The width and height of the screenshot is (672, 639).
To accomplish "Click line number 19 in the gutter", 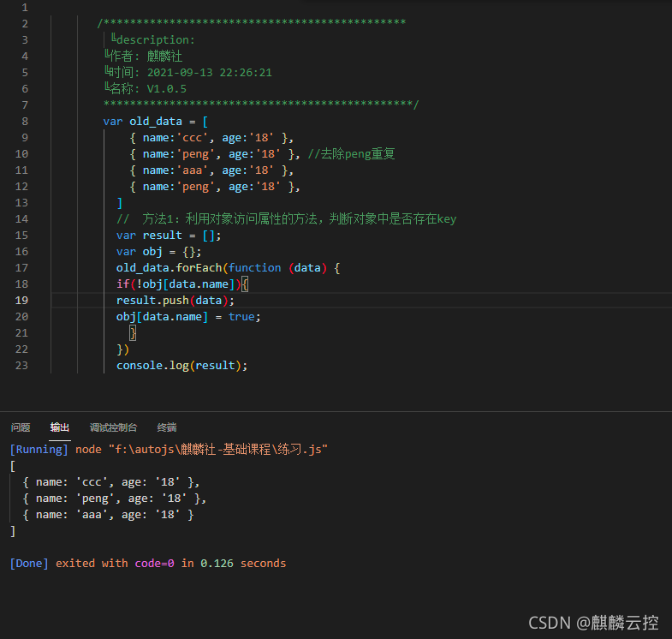I will [x=22, y=301].
